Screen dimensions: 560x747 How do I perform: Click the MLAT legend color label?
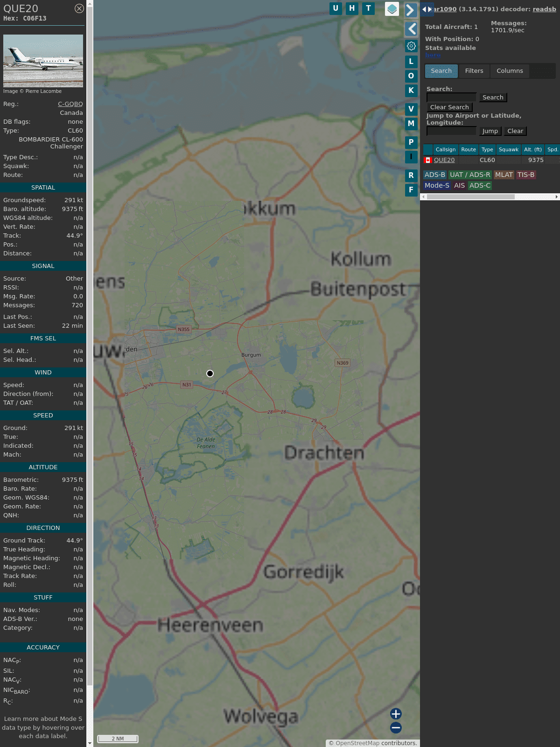504,175
